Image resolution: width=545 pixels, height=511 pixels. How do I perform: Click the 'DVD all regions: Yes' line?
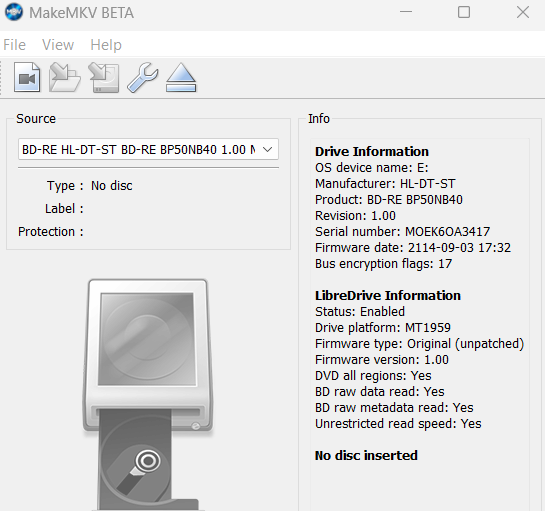tap(373, 375)
